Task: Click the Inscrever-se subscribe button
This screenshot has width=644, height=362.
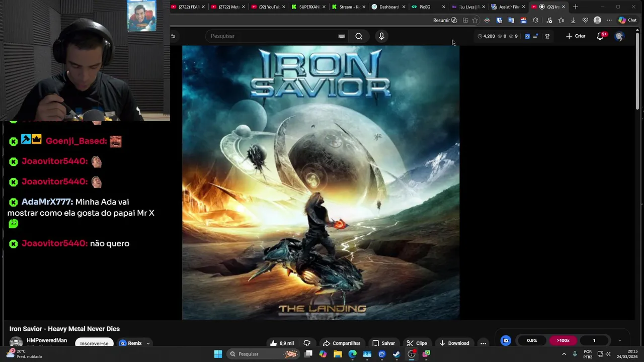Action: pyautogui.click(x=94, y=343)
